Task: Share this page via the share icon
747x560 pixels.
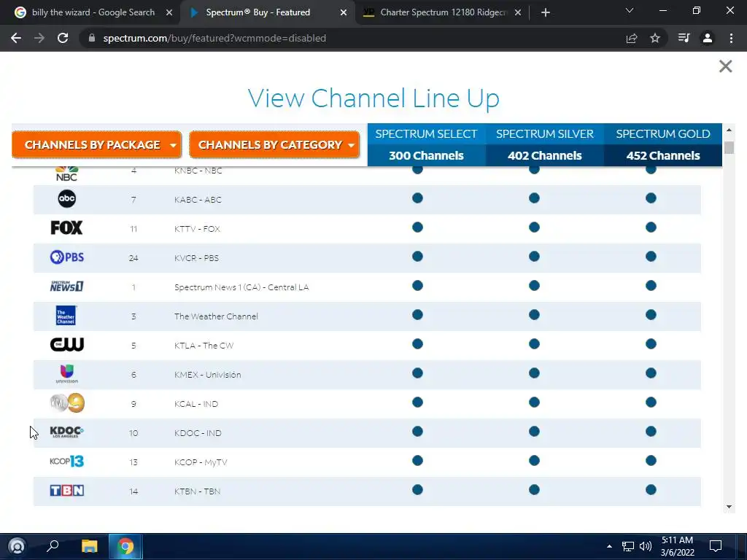Action: pos(632,38)
